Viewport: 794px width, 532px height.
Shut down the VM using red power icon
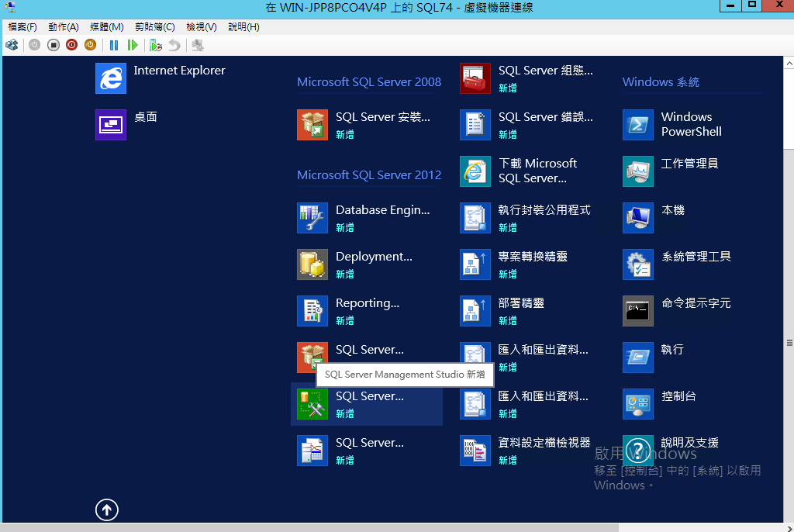[72, 45]
